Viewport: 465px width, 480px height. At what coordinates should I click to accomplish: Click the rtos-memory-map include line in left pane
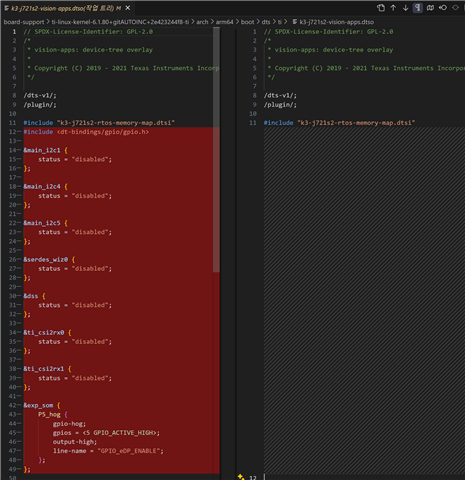pyautogui.click(x=99, y=123)
